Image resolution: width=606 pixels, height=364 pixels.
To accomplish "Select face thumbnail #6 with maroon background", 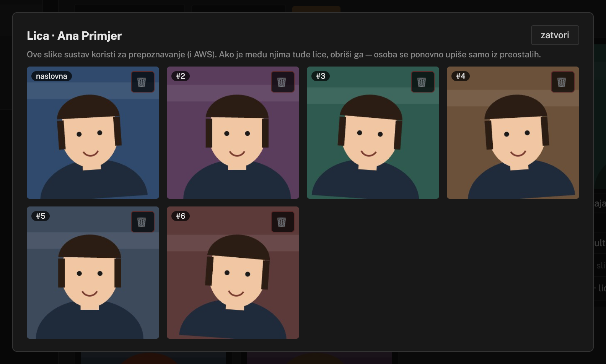I will click(233, 273).
